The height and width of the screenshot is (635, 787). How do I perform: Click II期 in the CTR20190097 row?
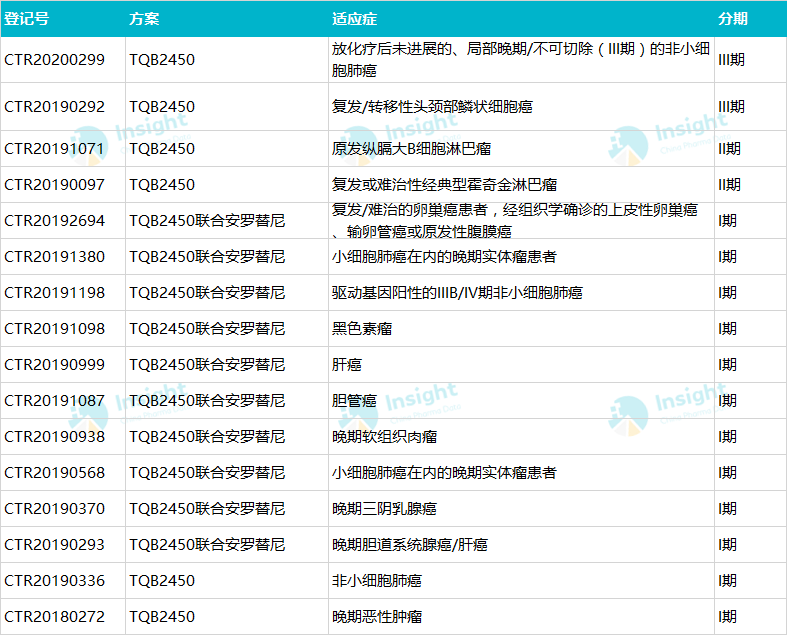pos(729,185)
